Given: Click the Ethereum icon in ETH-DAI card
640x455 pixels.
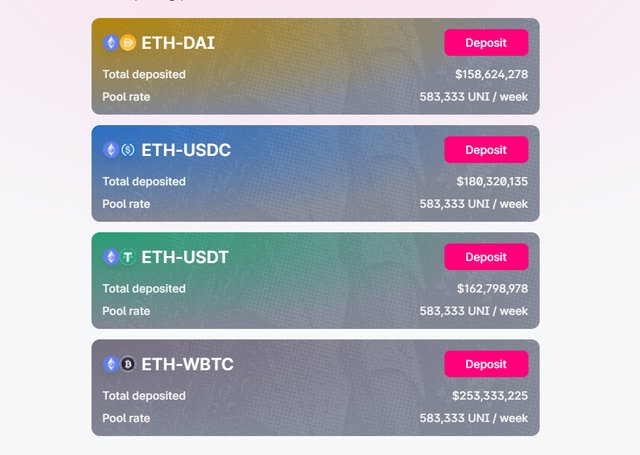Looking at the screenshot, I should click(111, 43).
